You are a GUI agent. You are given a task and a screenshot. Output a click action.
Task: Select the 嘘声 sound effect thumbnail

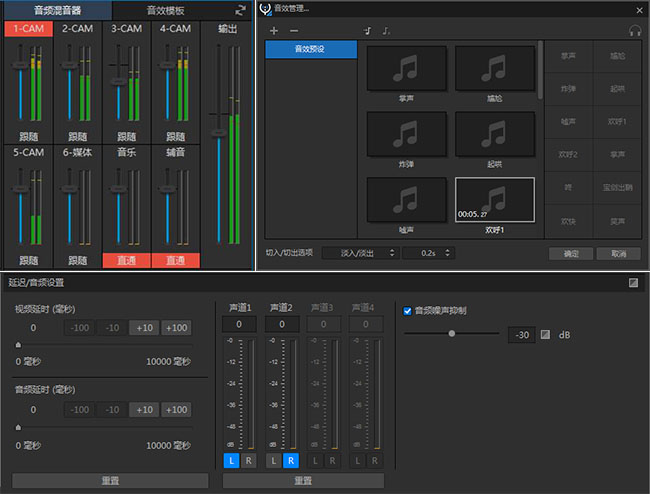click(407, 200)
